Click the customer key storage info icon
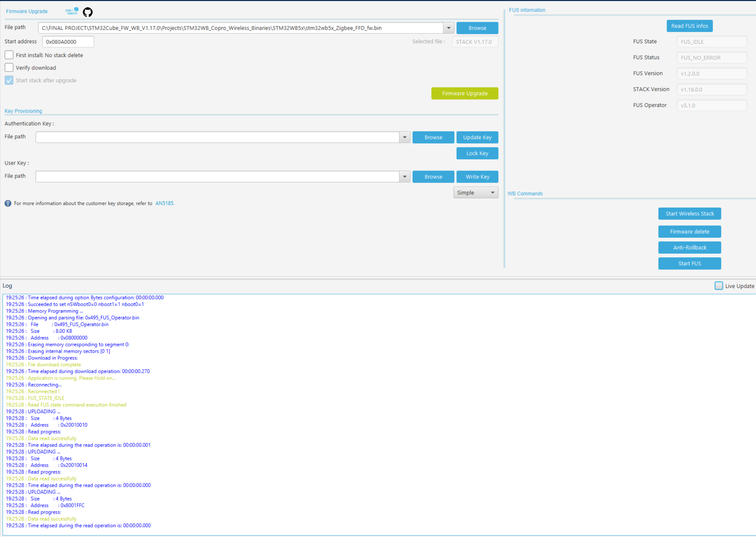Image resolution: width=756 pixels, height=537 pixels. point(8,203)
